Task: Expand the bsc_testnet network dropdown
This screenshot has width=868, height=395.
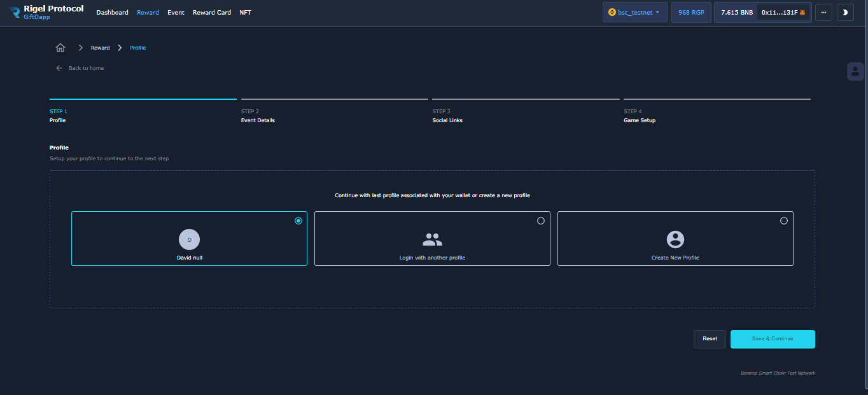Action: pyautogui.click(x=634, y=12)
